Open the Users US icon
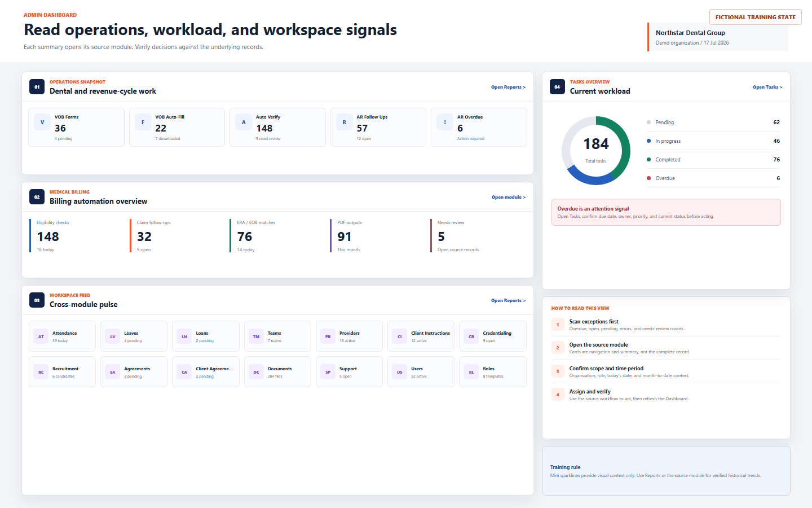Screen dimensions: 812x508 pos(400,372)
